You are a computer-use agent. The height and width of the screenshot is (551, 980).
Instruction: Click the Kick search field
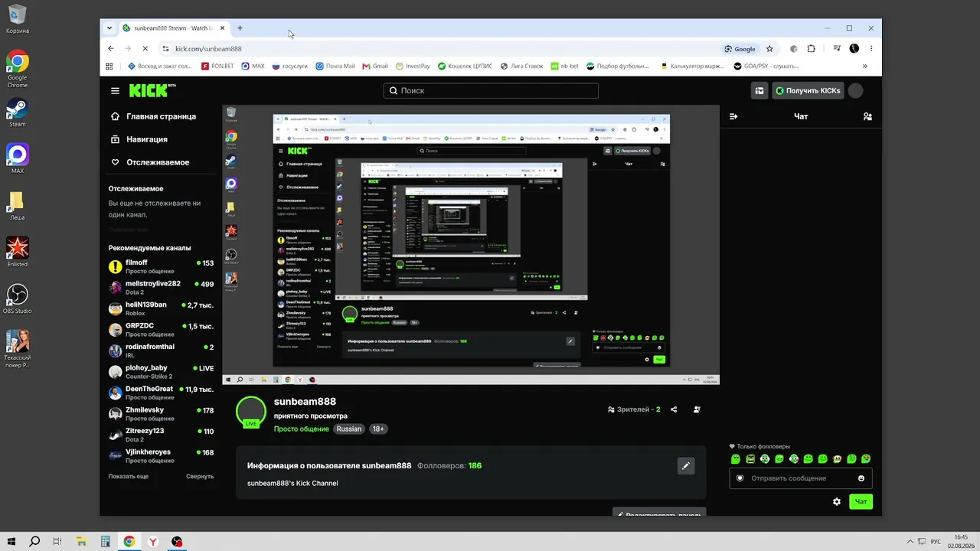point(491,90)
